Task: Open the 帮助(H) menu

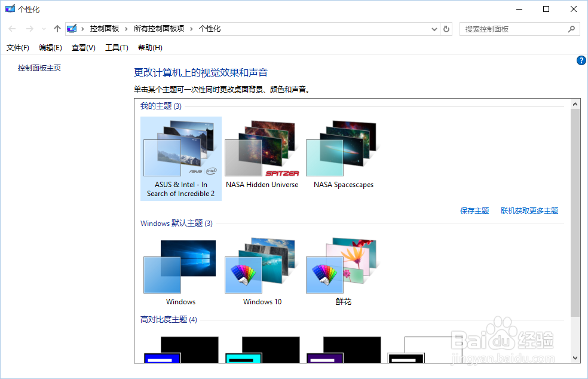Action: [x=150, y=48]
